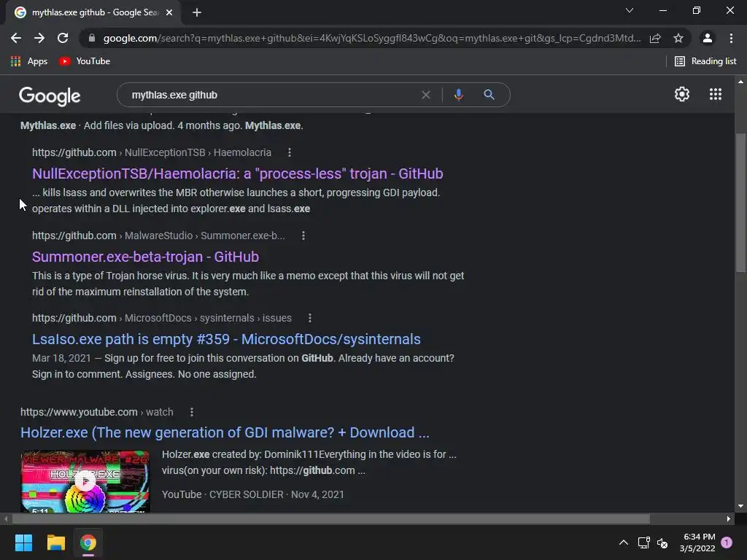Start voice search with the microphone icon

pos(458,95)
